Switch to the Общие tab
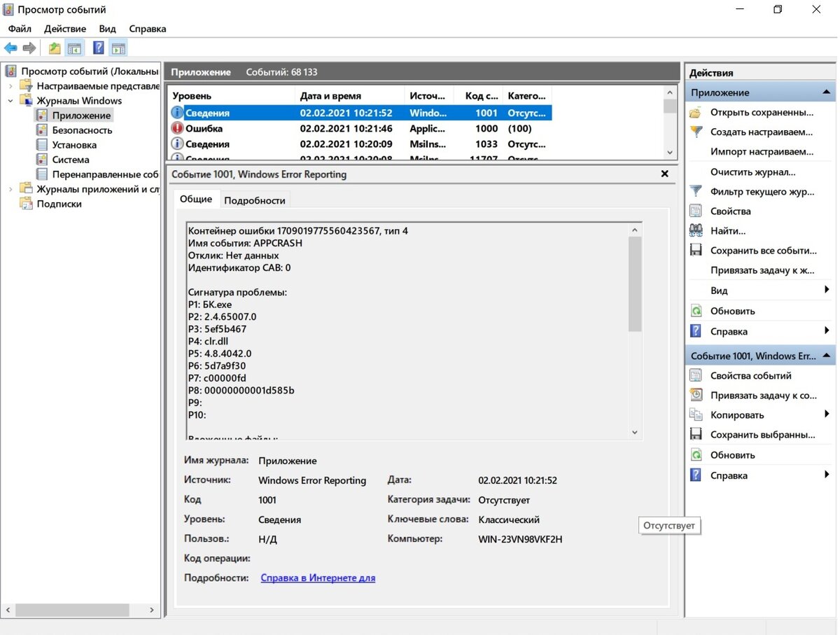This screenshot has height=635, width=840. (196, 199)
